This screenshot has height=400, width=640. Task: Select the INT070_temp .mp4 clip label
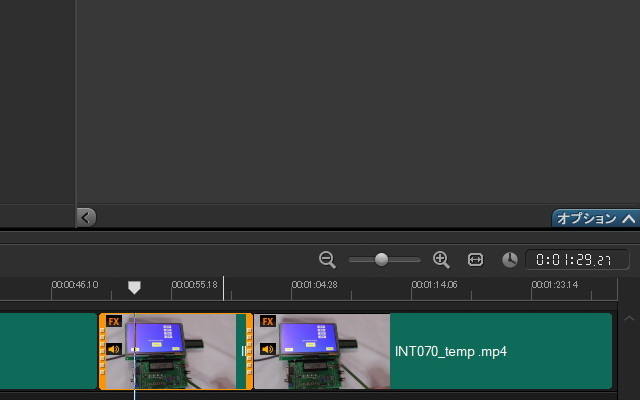click(x=450, y=352)
